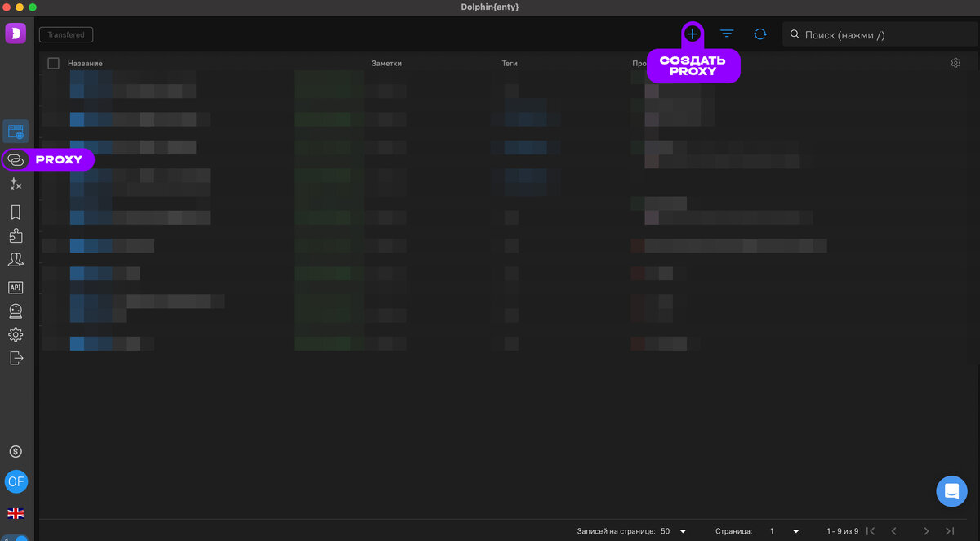Click the Transfered button
Screen dimensions: 980x541
click(x=66, y=34)
